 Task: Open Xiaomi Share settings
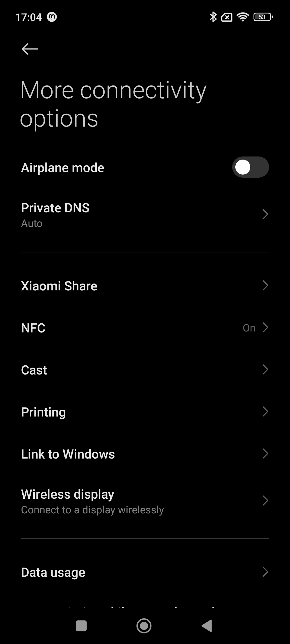(59, 286)
